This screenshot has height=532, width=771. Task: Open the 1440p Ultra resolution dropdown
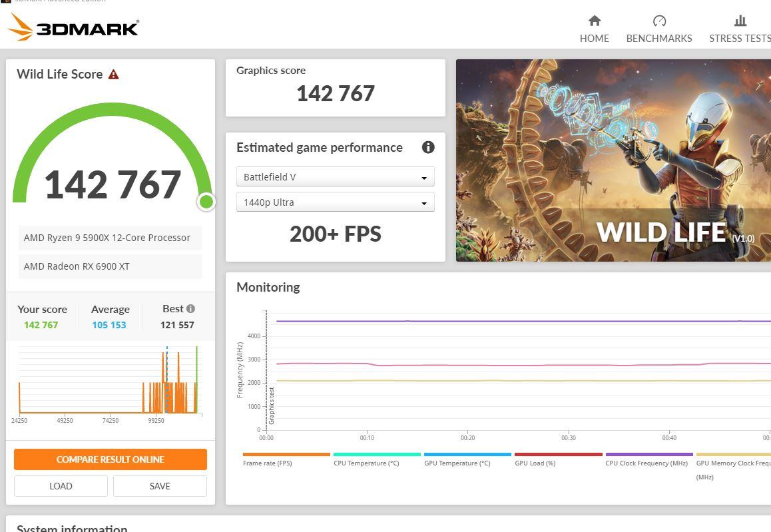click(x=336, y=202)
